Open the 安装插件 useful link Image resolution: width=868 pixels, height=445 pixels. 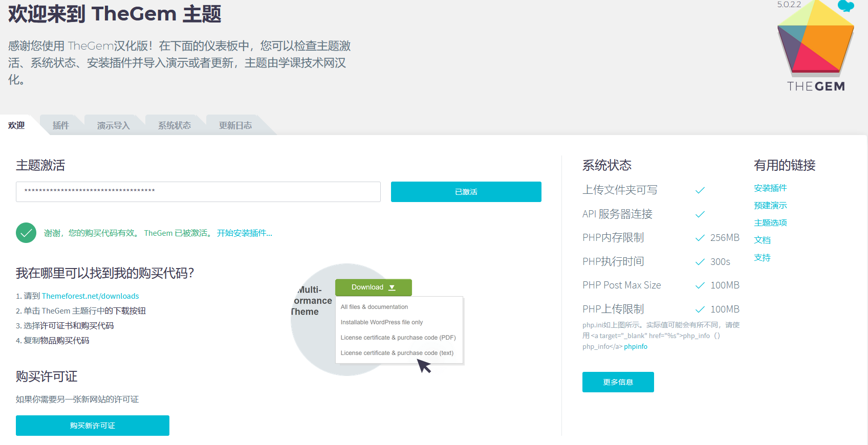770,188
